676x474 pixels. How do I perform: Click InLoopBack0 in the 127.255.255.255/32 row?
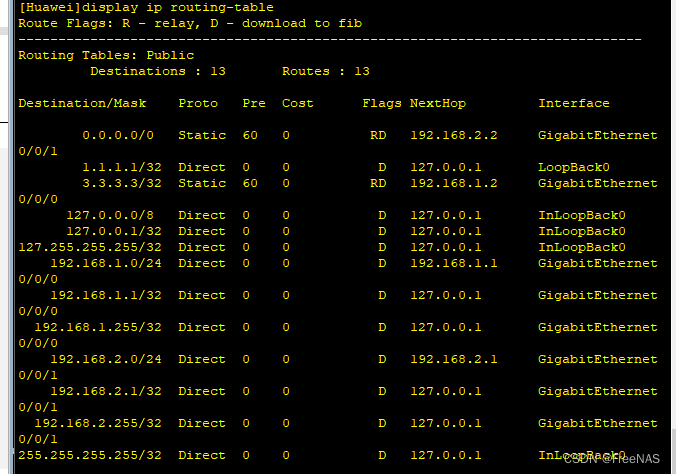582,247
